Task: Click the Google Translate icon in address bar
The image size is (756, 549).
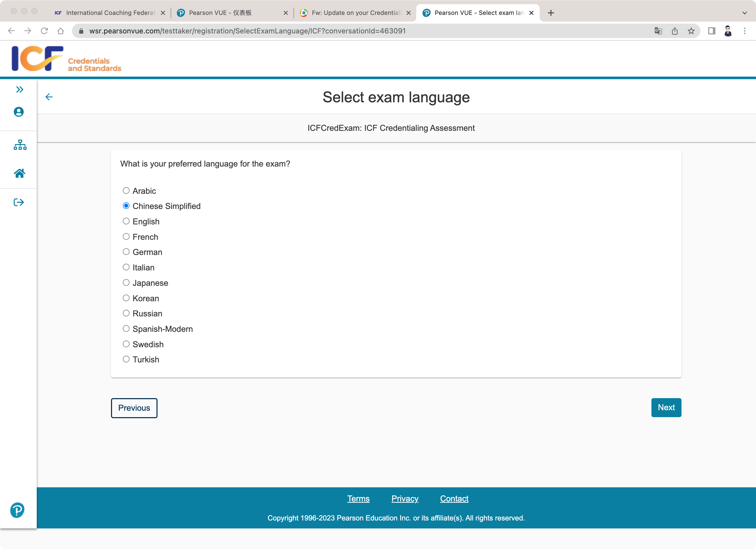Action: 658,31
